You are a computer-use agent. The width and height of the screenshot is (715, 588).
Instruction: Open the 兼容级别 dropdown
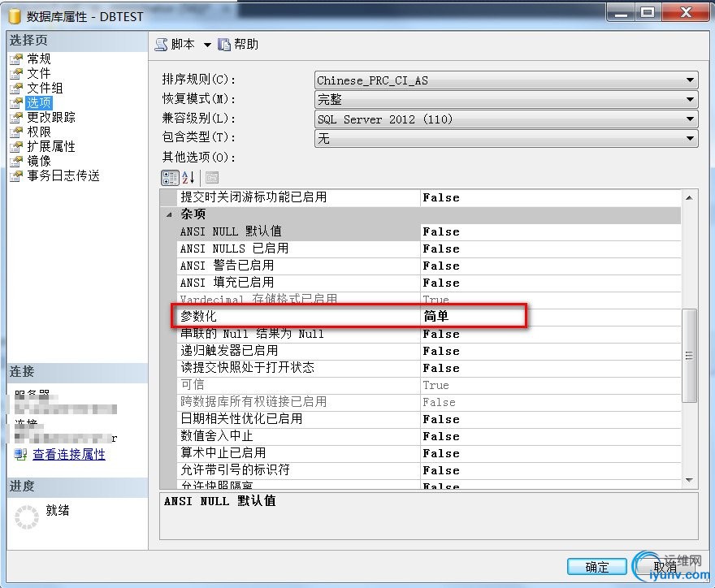coord(506,119)
